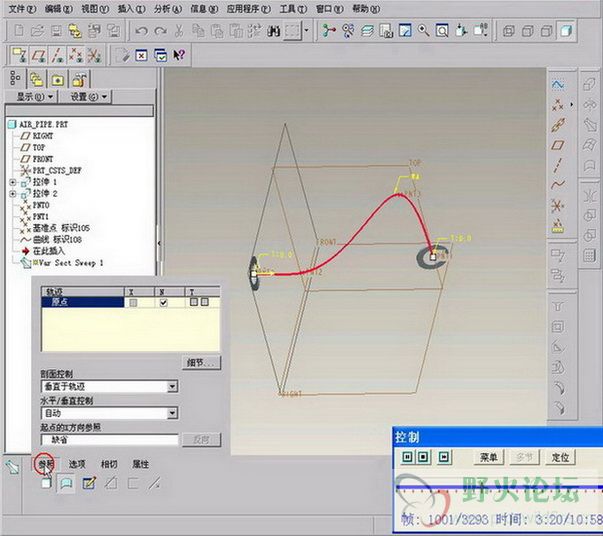Toggle datum axis display icon
Viewport: 603px width, 536px height.
click(57, 56)
